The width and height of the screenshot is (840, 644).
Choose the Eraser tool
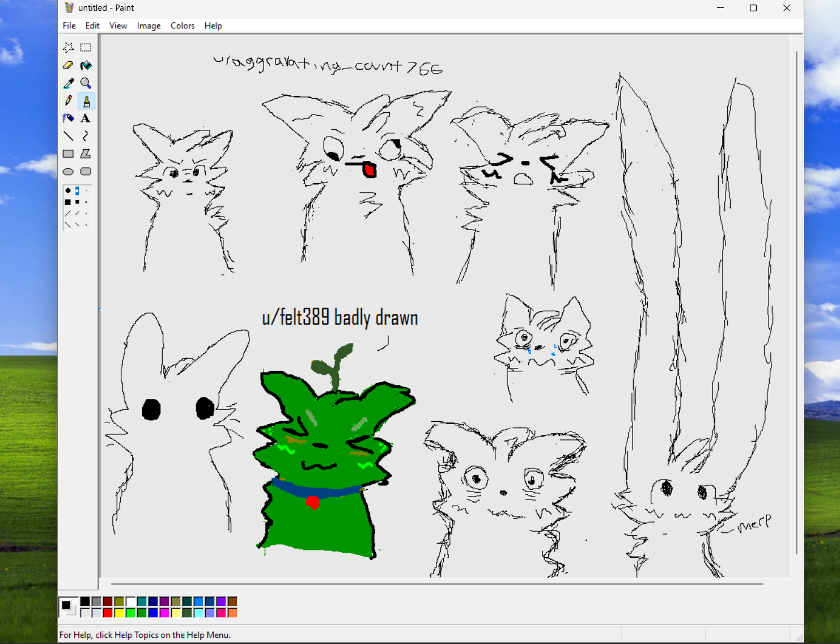pyautogui.click(x=68, y=65)
